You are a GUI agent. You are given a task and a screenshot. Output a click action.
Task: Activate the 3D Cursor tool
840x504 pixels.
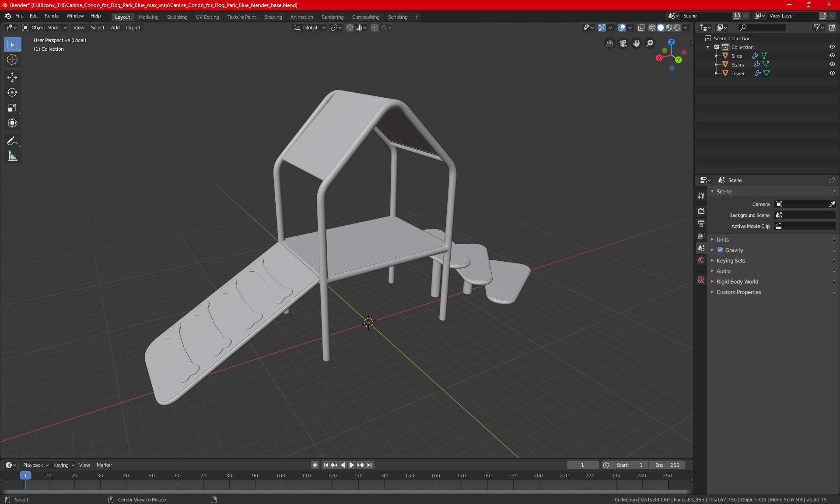[x=12, y=60]
